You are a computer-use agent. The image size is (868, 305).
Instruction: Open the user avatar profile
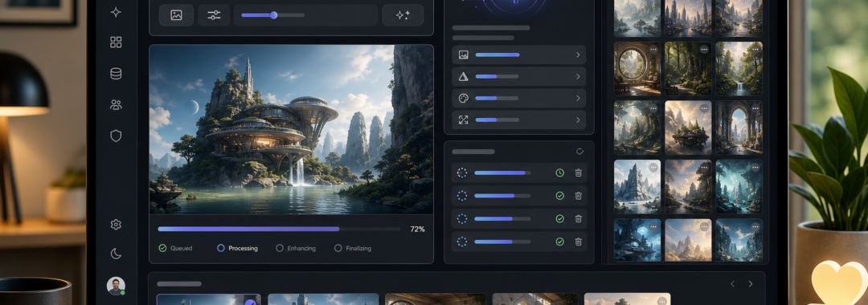[116, 286]
